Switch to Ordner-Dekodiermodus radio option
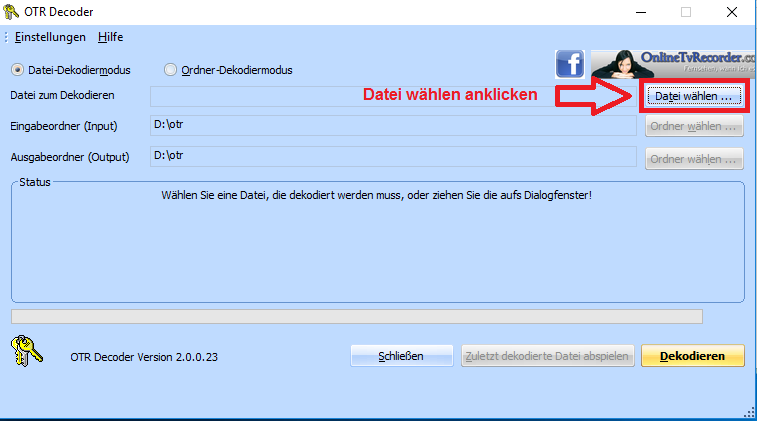Image resolution: width=757 pixels, height=421 pixels. (170, 70)
